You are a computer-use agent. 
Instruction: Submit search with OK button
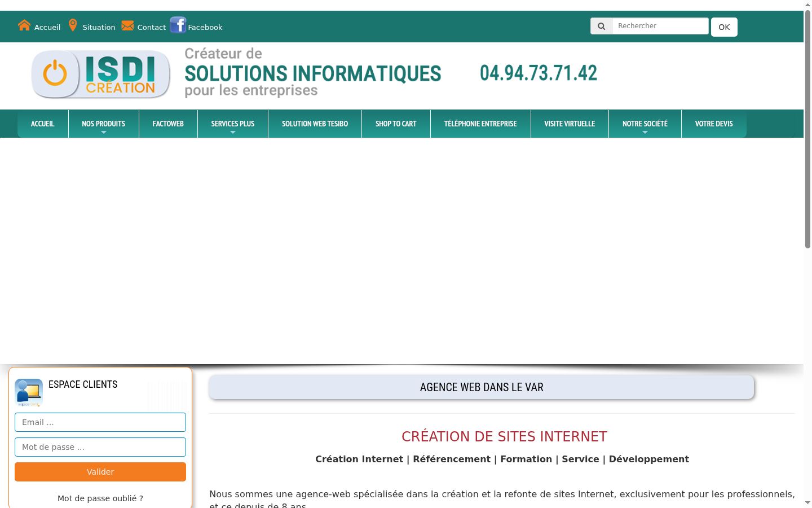coord(724,27)
